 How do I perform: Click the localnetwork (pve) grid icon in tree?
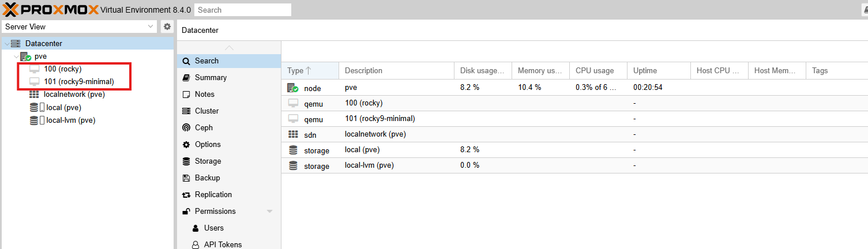coord(34,95)
